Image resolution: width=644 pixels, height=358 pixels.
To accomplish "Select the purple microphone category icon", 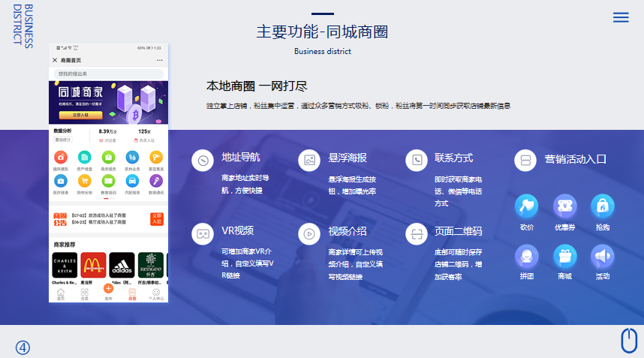I will [156, 181].
